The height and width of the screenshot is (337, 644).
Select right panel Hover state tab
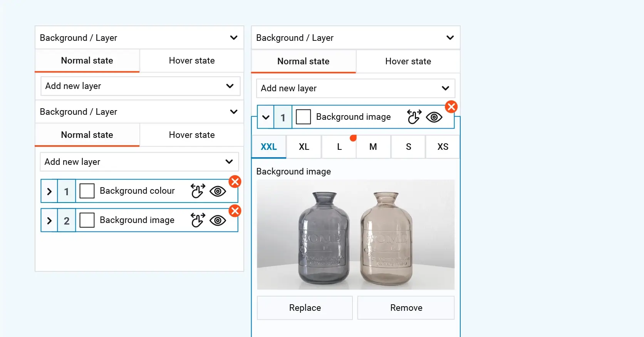click(408, 62)
